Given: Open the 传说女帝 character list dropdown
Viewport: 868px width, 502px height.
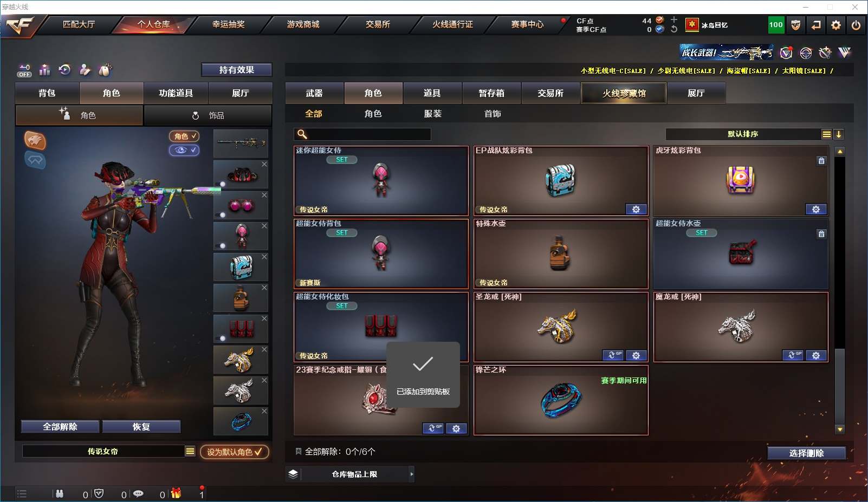Looking at the screenshot, I should pyautogui.click(x=190, y=451).
